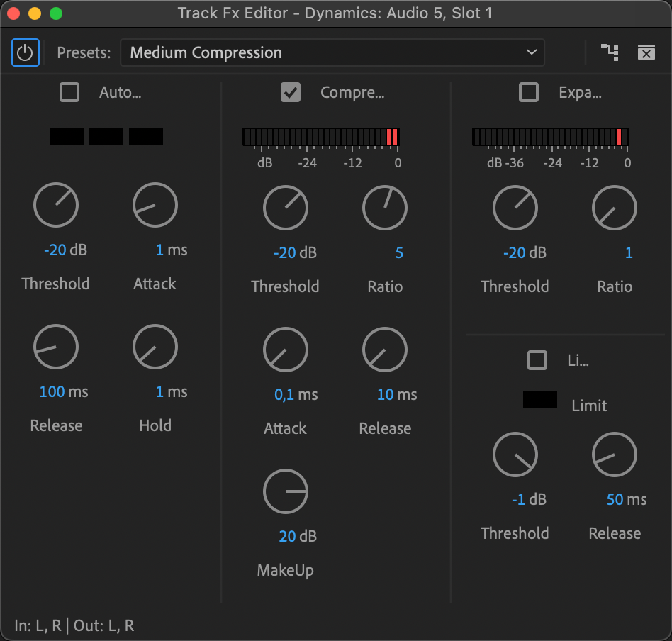Click the Compressor Attack knob
Image resolution: width=672 pixels, height=641 pixels.
286,350
